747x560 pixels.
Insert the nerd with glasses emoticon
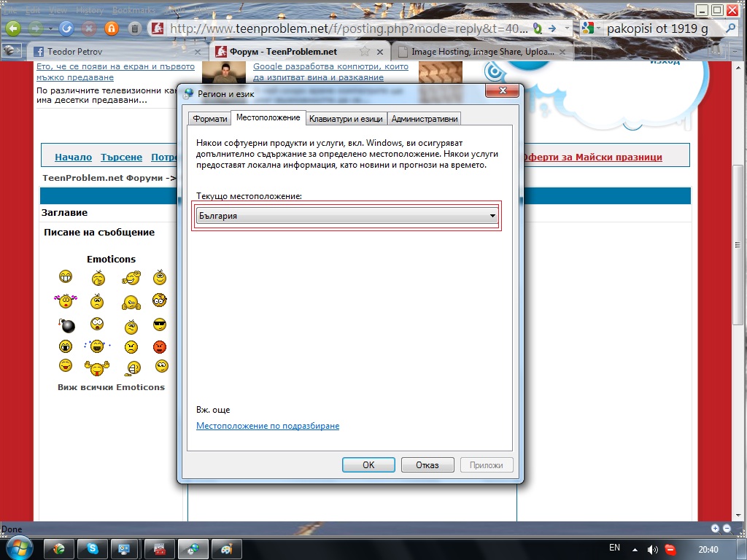(160, 300)
